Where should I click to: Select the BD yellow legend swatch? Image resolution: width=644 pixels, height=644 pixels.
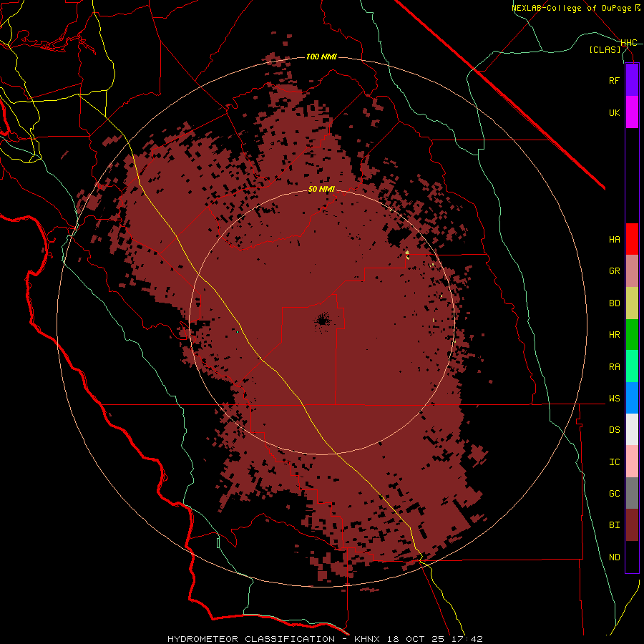[632, 303]
